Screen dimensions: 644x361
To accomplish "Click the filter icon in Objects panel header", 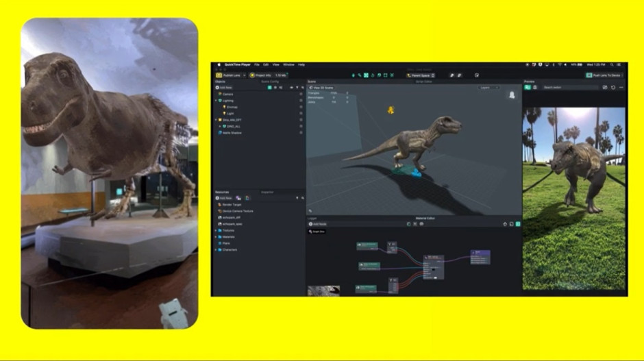I will tap(297, 88).
